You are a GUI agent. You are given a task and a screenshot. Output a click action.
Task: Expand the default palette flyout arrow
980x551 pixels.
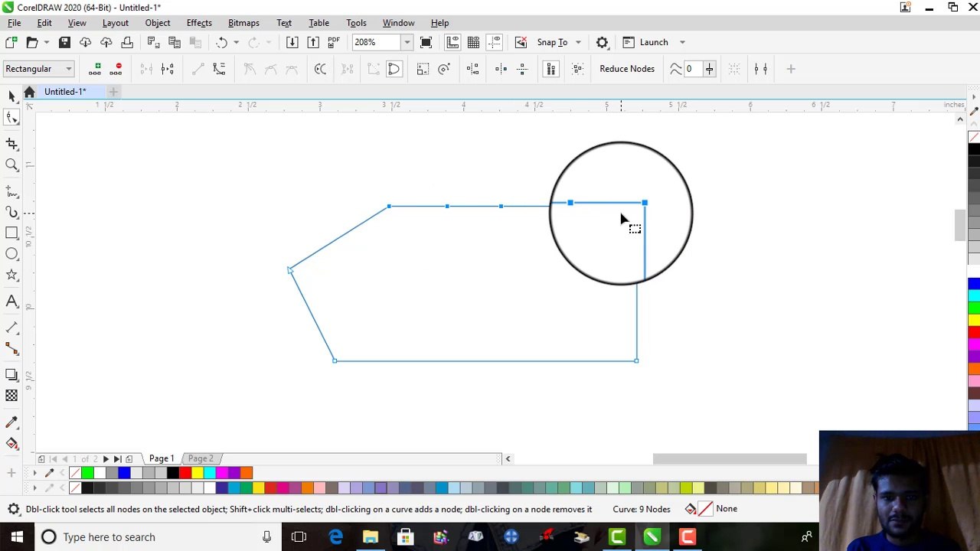point(34,487)
